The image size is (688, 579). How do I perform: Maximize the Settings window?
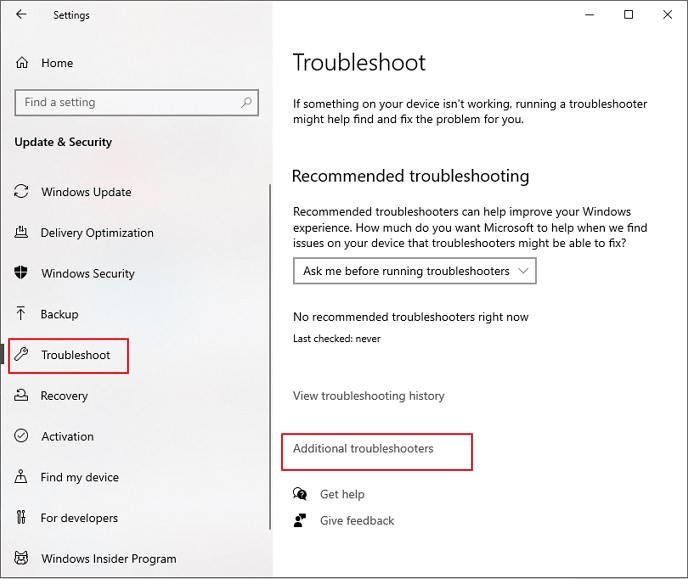628,15
